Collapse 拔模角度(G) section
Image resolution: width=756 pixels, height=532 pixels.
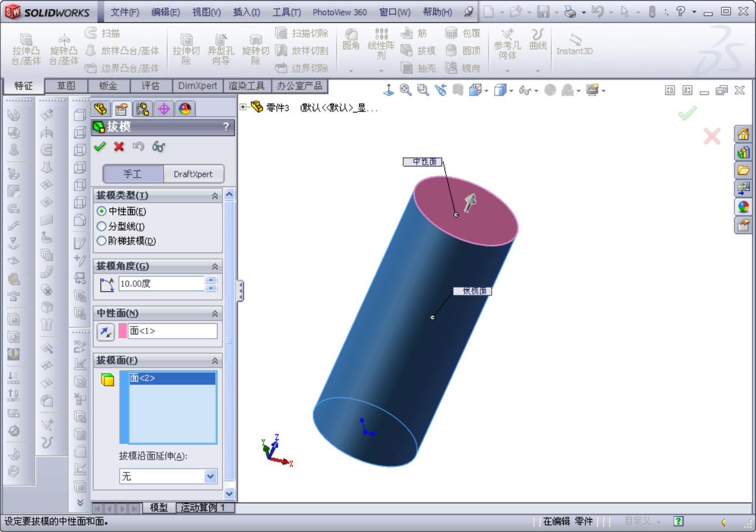pos(215,267)
